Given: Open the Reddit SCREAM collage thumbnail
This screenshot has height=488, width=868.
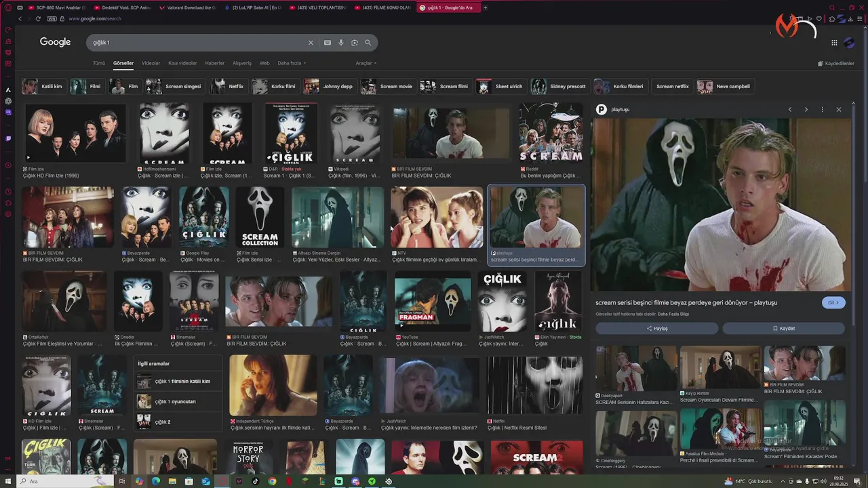Looking at the screenshot, I should point(551,133).
